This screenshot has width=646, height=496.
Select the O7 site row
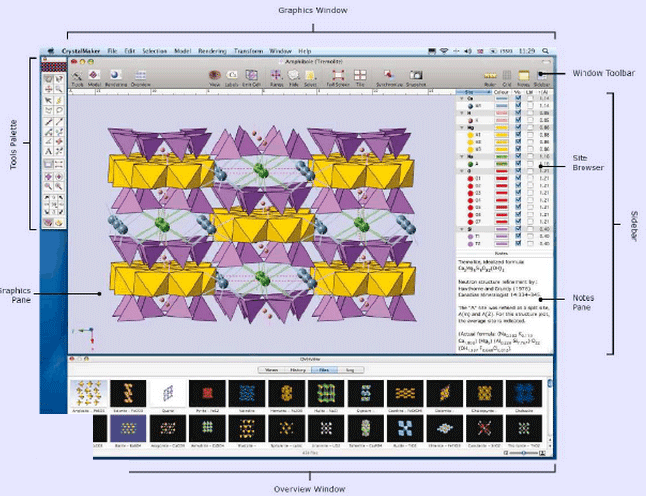tap(504, 222)
